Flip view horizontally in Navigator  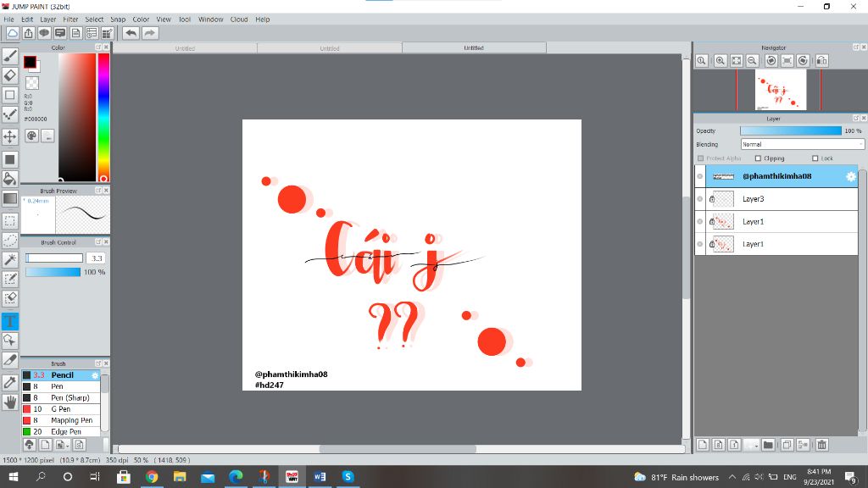822,60
